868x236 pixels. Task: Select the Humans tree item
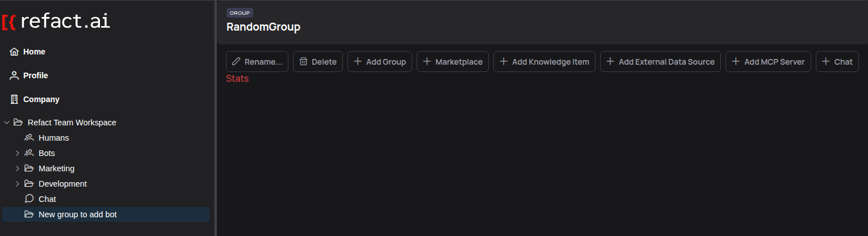[54, 138]
